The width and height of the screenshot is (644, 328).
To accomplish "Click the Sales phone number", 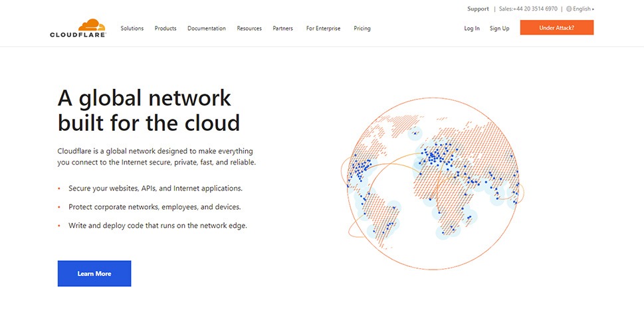I will tap(528, 9).
